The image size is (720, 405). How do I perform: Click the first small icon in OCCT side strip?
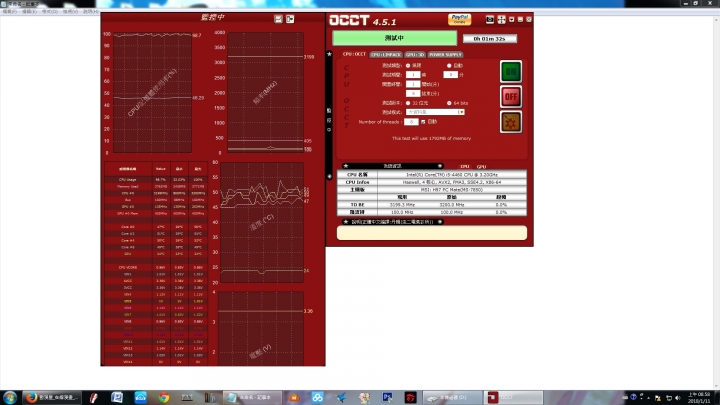pos(329,111)
